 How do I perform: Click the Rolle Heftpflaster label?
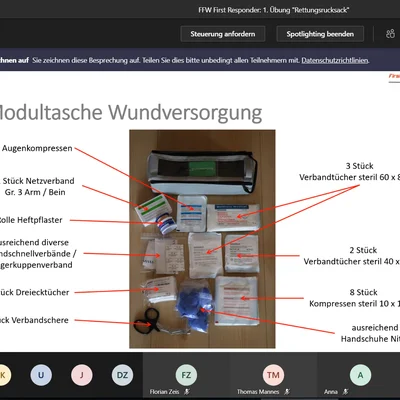click(x=31, y=220)
